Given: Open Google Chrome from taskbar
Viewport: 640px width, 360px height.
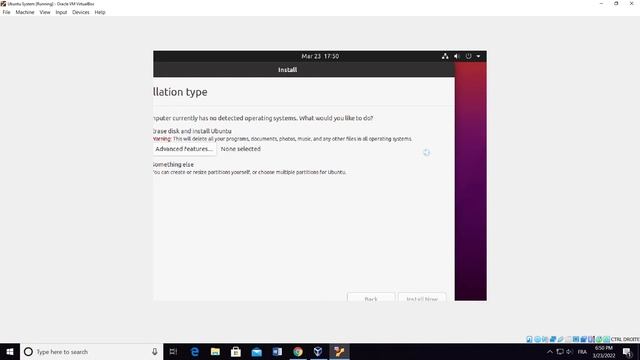Looking at the screenshot, I should [x=298, y=351].
